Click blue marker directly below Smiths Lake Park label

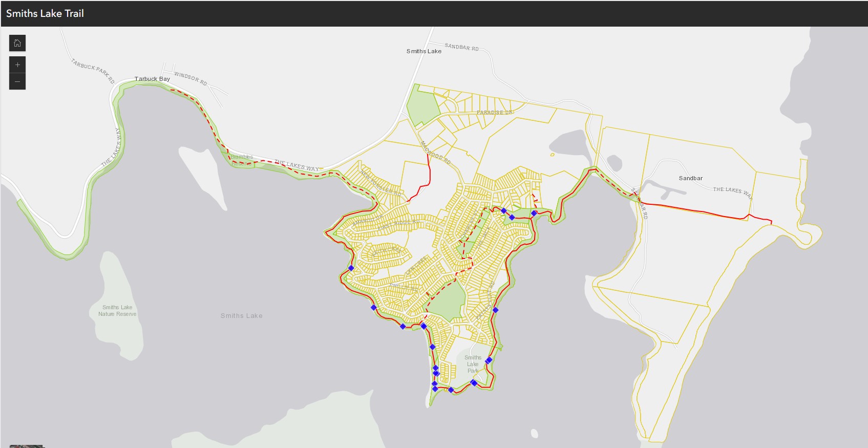pyautogui.click(x=474, y=383)
